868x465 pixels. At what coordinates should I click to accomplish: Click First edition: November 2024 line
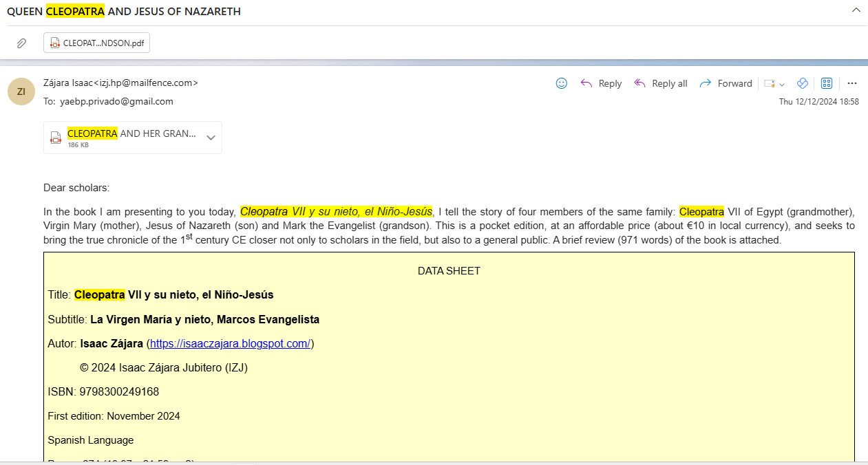point(114,415)
